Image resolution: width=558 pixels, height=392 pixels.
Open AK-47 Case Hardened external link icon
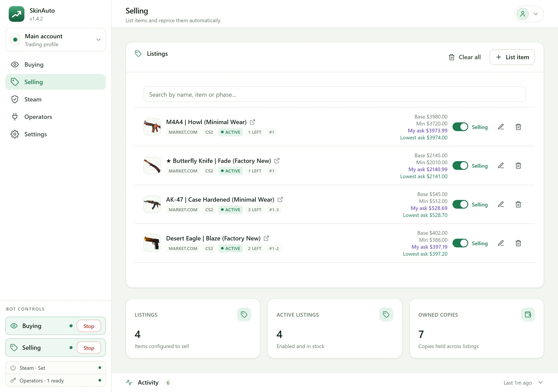[x=280, y=200]
